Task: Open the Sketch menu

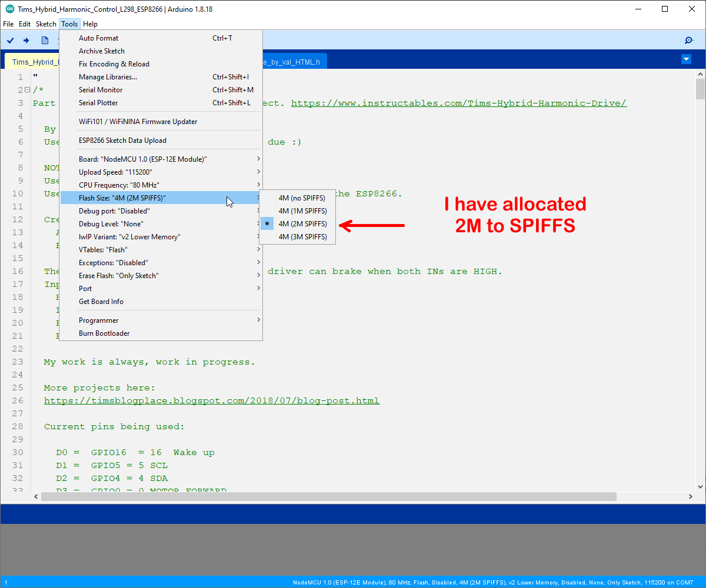Action: (x=46, y=24)
